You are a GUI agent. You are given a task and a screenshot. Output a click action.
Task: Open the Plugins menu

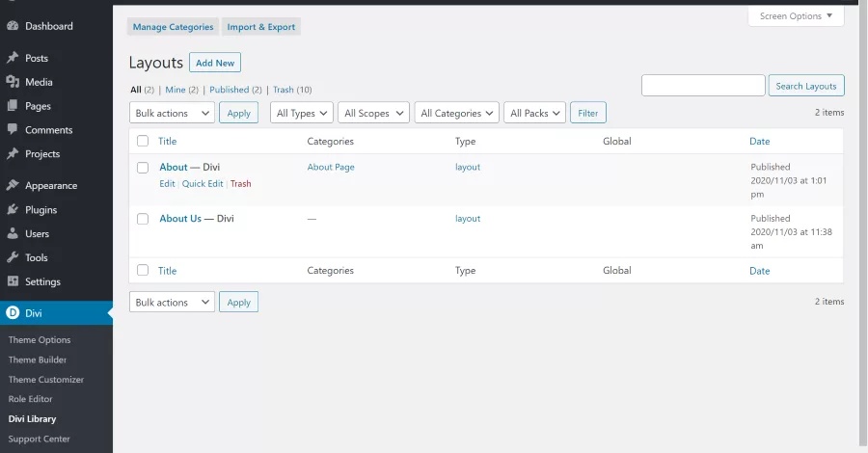41,210
